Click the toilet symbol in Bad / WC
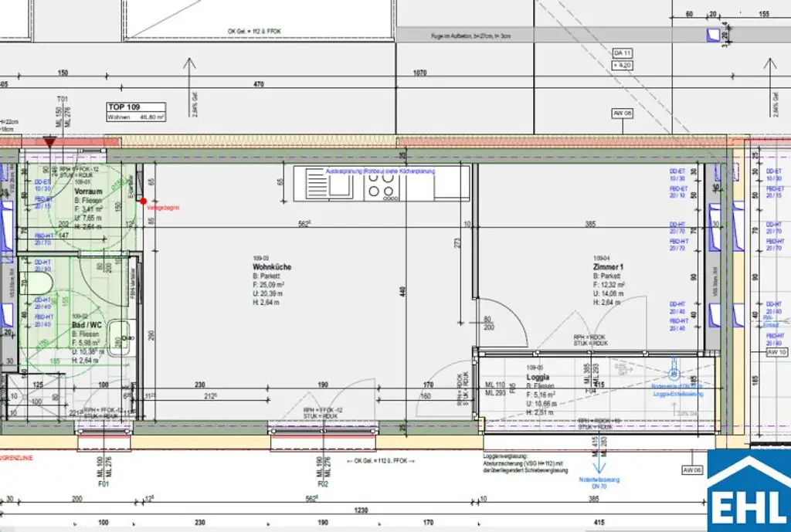Image resolution: width=791 pixels, height=532 pixels. click(x=36, y=284)
